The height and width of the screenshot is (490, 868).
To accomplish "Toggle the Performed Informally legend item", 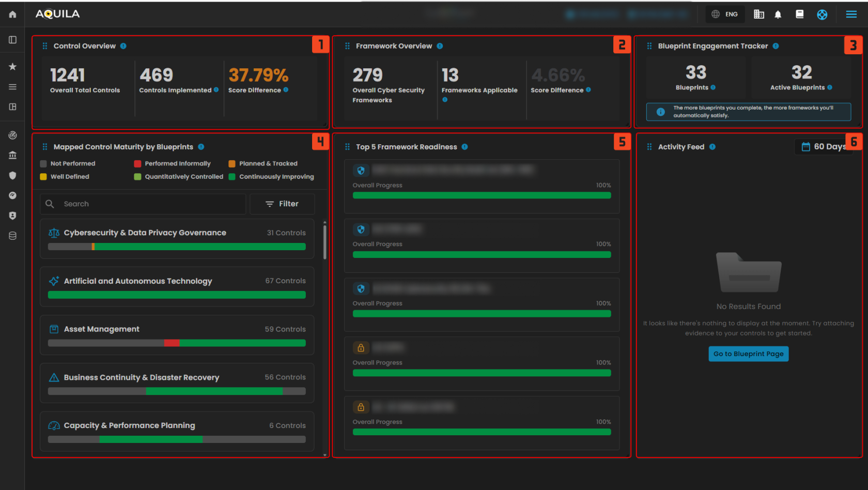I will [173, 163].
